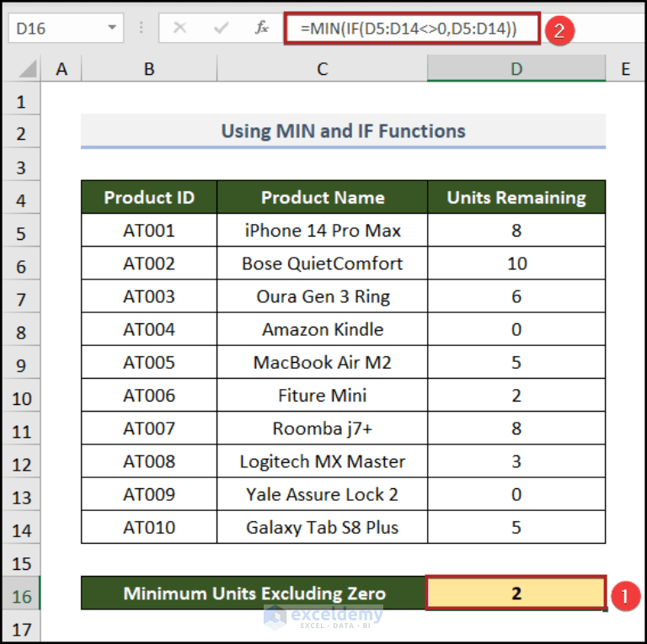The image size is (647, 644).
Task: Select column B header
Action: pyautogui.click(x=149, y=69)
